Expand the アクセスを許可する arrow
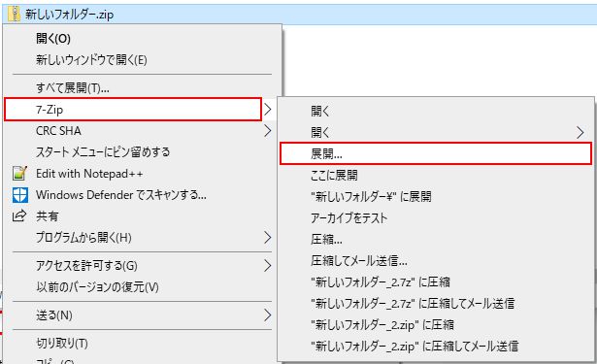This screenshot has width=597, height=364. pos(268,266)
